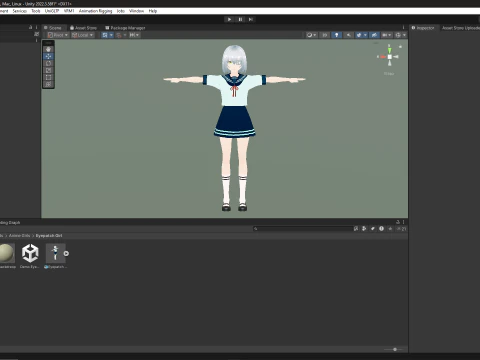Select the Eyepatch girl prefab thumbnail
The image size is (480, 360).
(x=55, y=253)
